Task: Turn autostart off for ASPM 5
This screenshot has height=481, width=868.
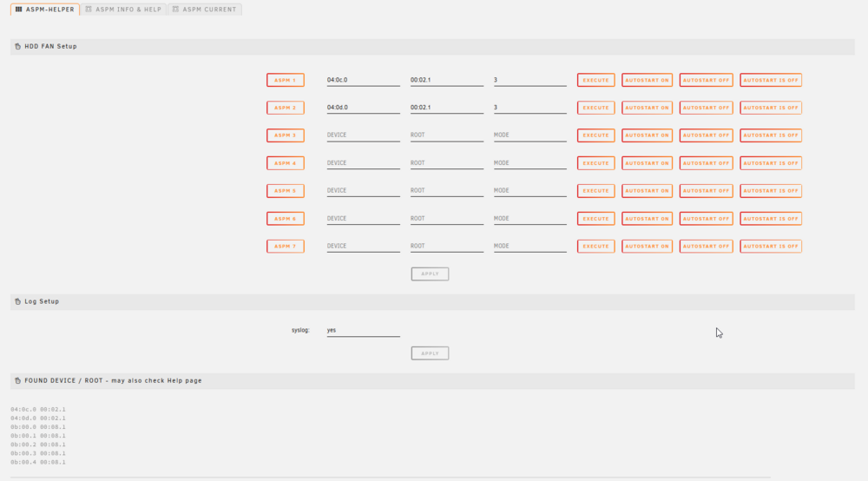Action: pos(706,191)
